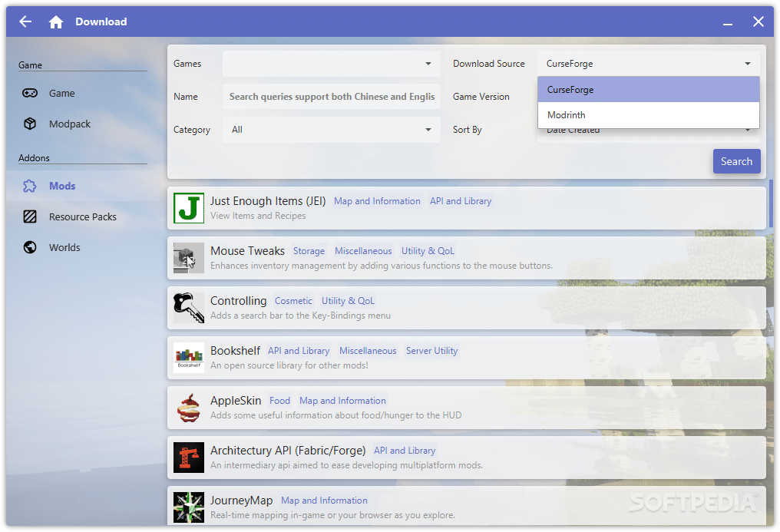This screenshot has width=780, height=532.
Task: Click Controlling's Cosmetic tag
Action: (293, 301)
